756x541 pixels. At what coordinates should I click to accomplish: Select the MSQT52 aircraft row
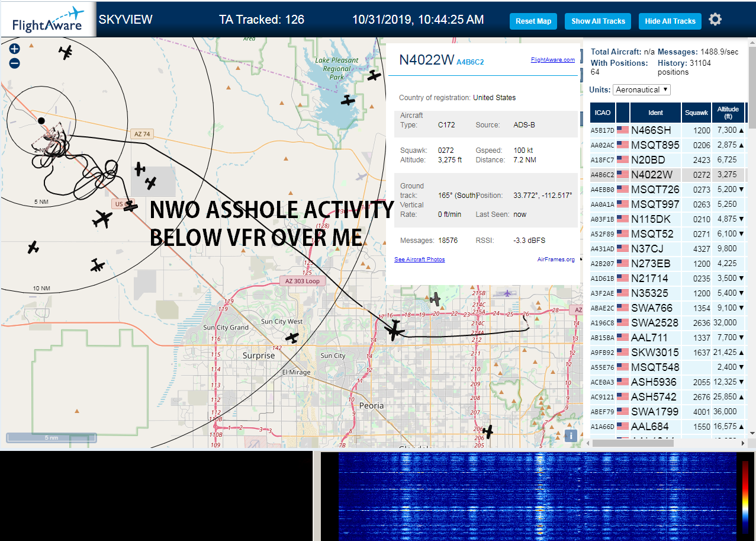click(x=668, y=233)
